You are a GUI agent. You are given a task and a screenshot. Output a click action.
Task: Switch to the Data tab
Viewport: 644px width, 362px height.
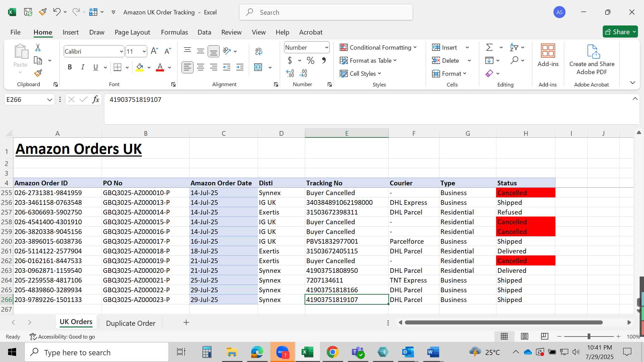[x=204, y=32]
